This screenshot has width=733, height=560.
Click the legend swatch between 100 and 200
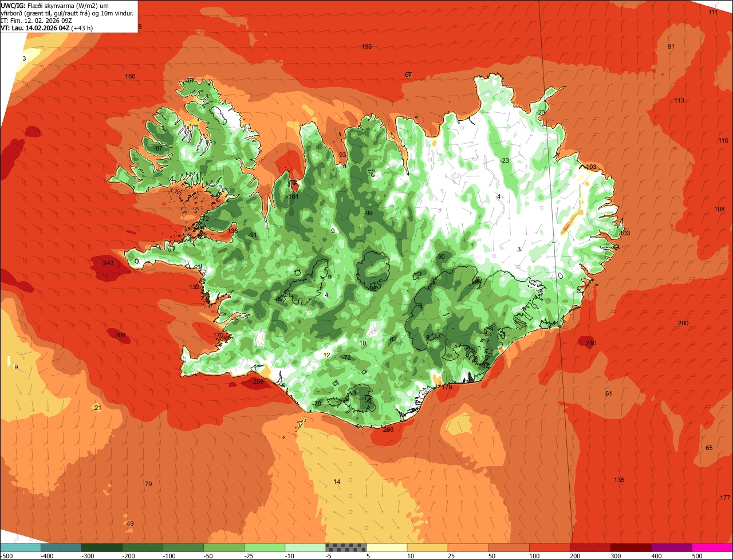point(549,547)
